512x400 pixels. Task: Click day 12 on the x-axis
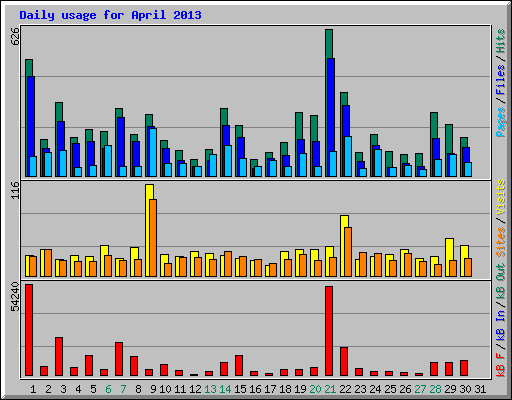coord(195,389)
